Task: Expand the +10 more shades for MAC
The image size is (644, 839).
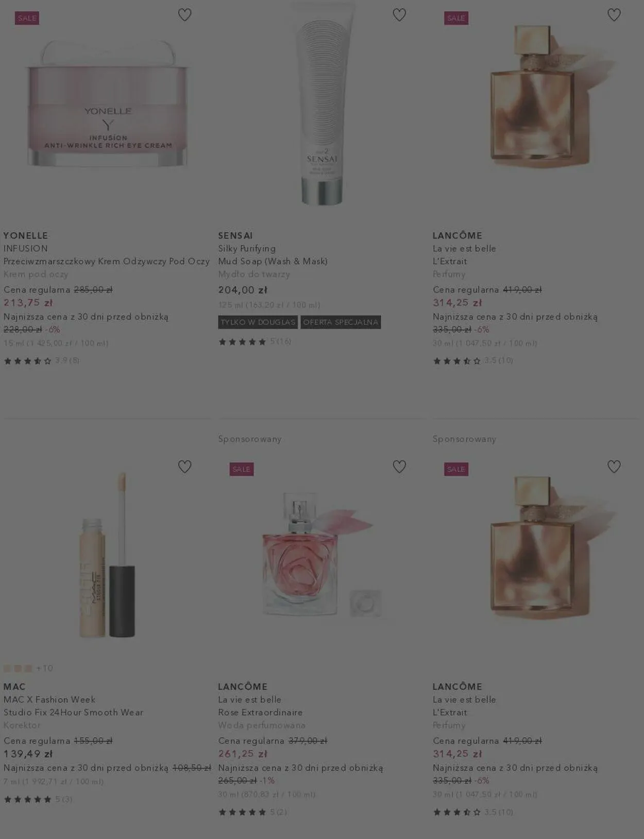Action: pyautogui.click(x=45, y=668)
